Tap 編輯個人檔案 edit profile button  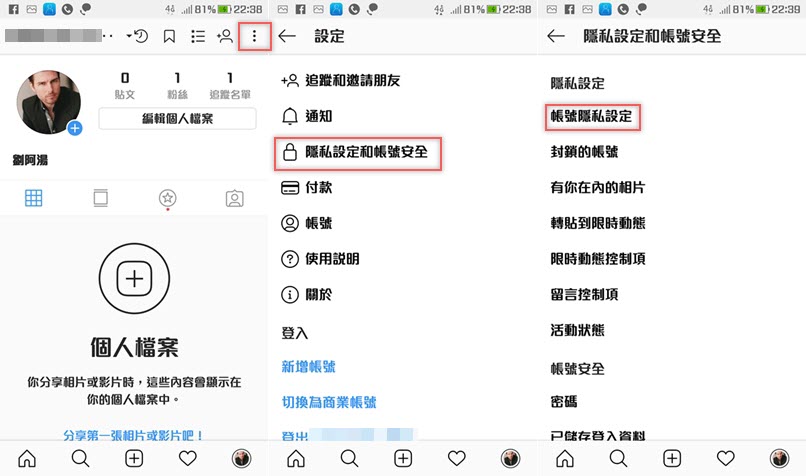coord(177,119)
